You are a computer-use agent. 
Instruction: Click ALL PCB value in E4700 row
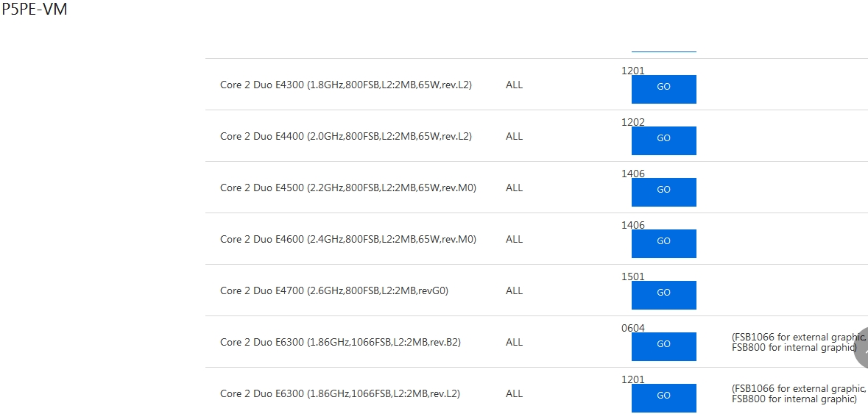point(515,290)
